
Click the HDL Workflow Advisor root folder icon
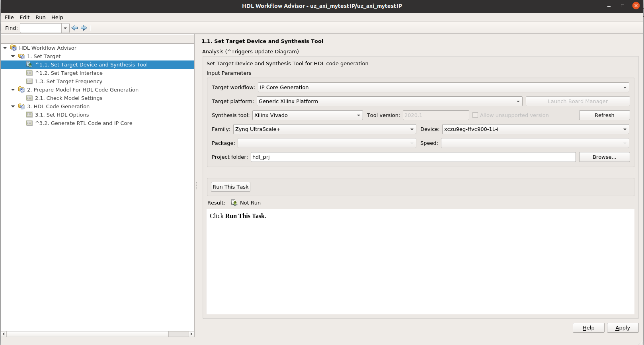14,48
